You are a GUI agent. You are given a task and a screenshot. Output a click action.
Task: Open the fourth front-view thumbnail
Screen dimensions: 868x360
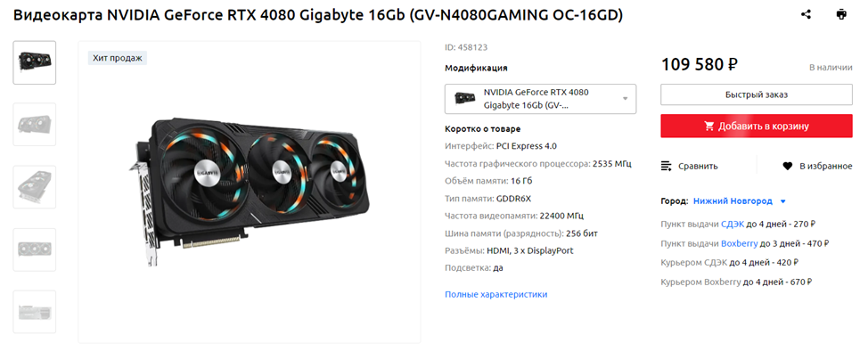coord(35,250)
